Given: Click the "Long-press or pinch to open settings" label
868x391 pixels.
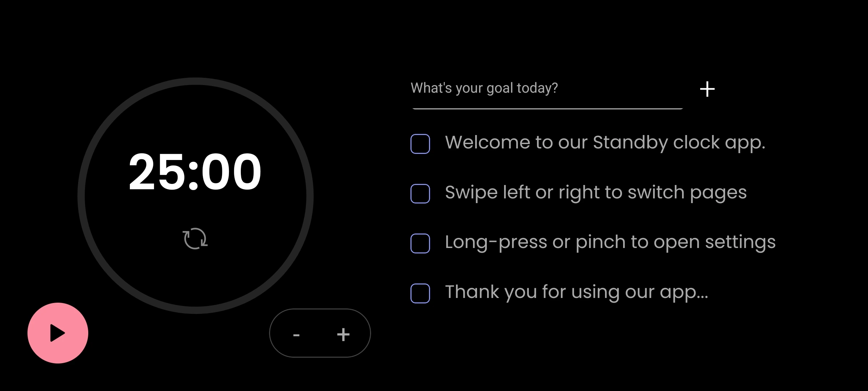Looking at the screenshot, I should pos(610,242).
